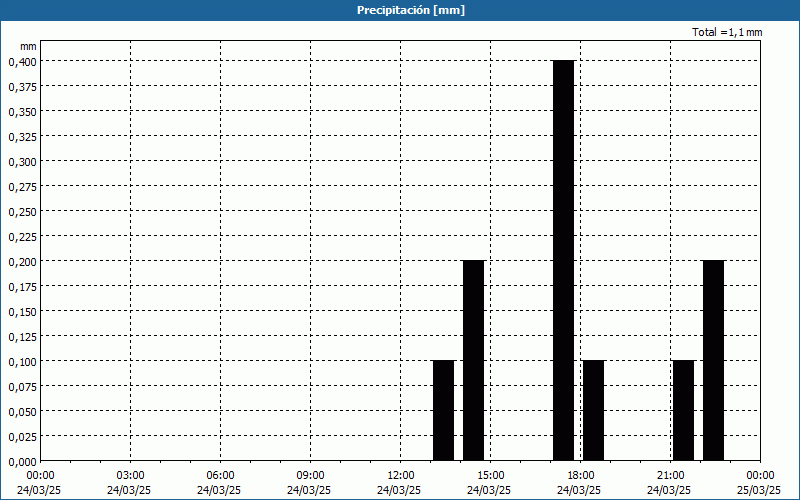Select the '0,275' y-axis label

pos(22,186)
